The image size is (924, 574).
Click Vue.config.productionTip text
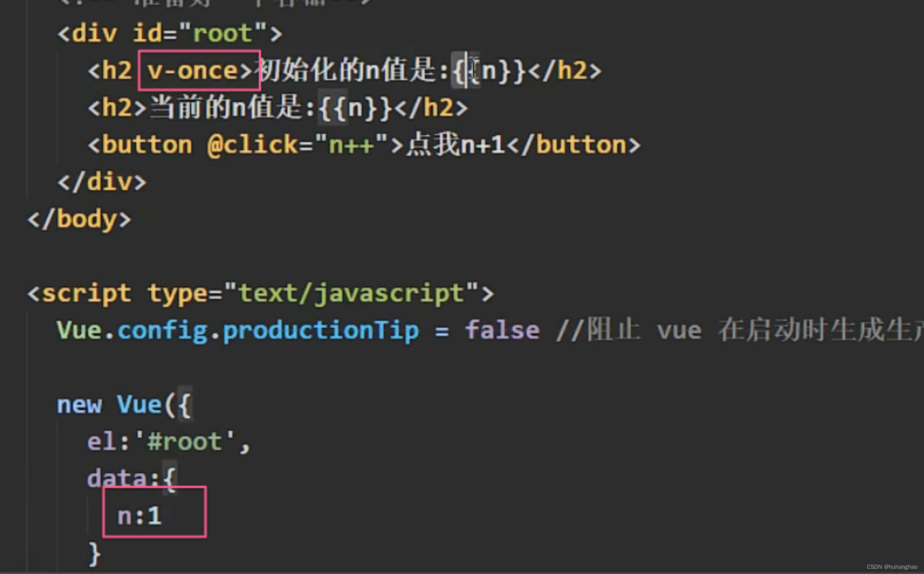237,331
